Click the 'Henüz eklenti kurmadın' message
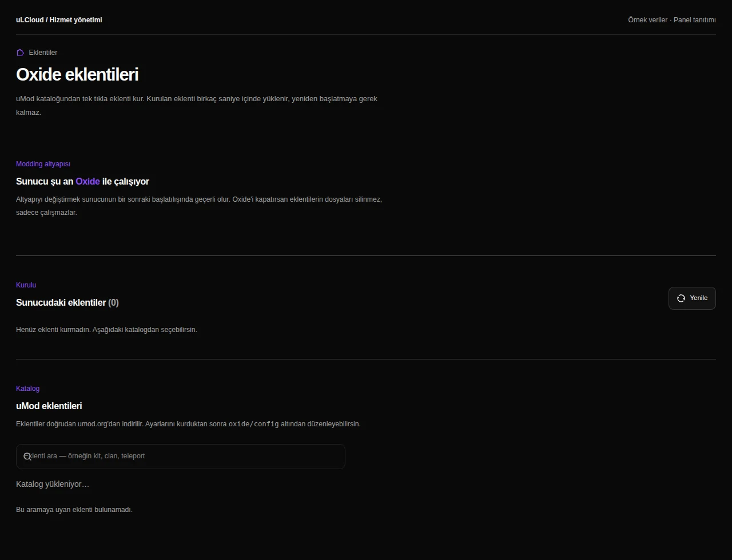 [106, 330]
